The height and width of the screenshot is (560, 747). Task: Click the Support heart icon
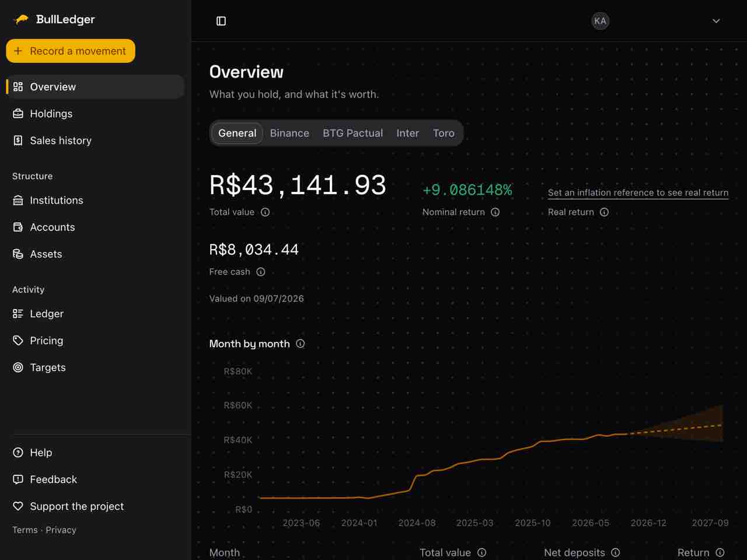18,506
